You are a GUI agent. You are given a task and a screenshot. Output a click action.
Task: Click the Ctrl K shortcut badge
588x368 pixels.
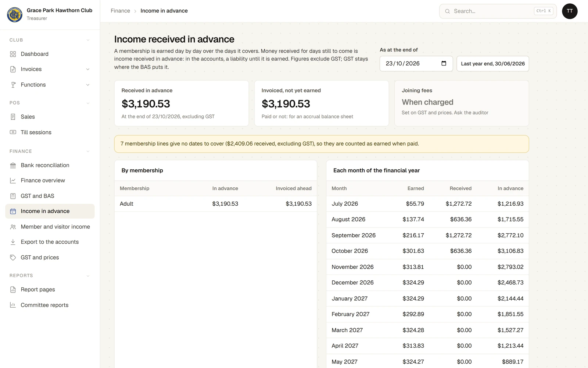544,11
